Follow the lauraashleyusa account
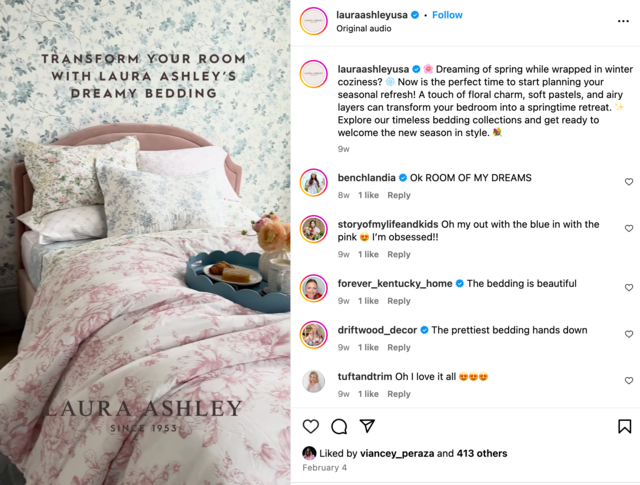This screenshot has width=640, height=485. (447, 15)
